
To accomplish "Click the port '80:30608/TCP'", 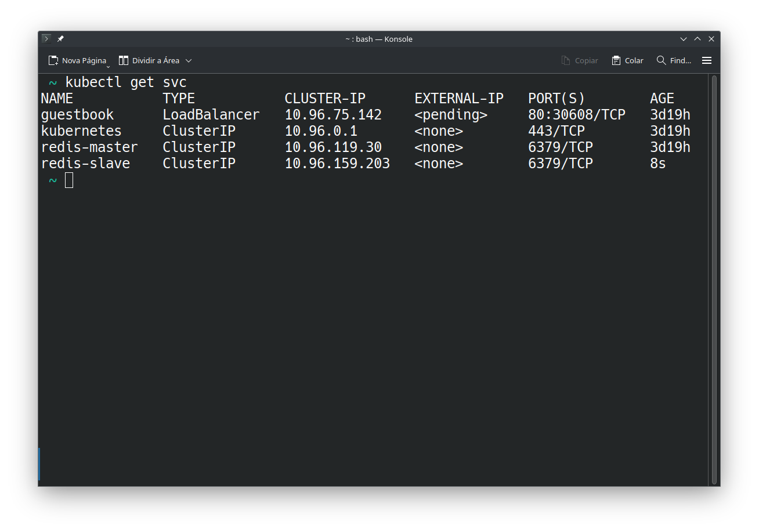I will [x=577, y=115].
